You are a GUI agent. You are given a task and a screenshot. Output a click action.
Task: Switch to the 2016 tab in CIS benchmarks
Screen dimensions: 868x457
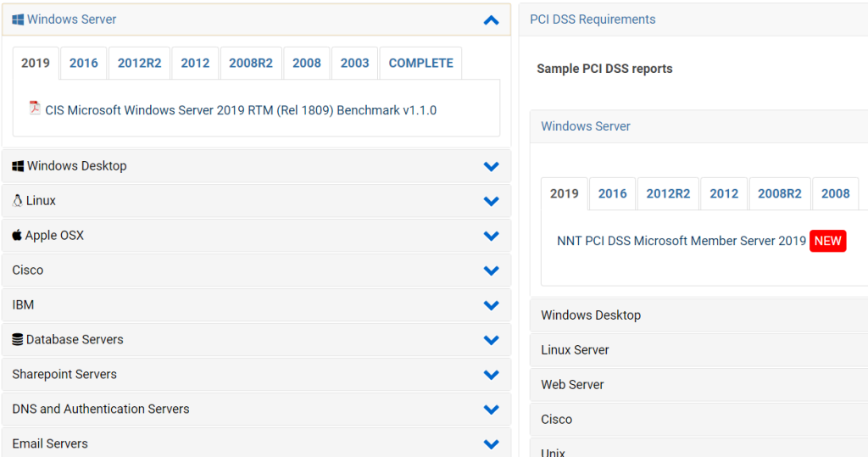[84, 63]
